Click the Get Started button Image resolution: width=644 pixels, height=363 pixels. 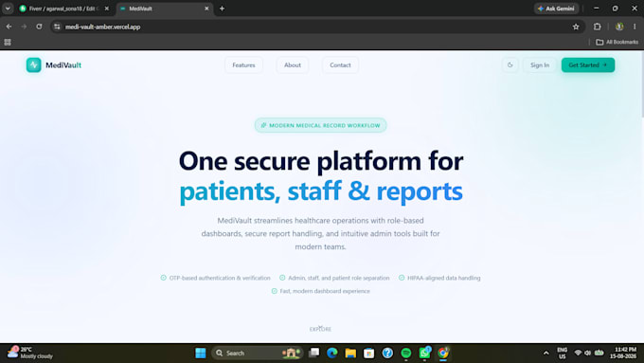click(x=588, y=65)
